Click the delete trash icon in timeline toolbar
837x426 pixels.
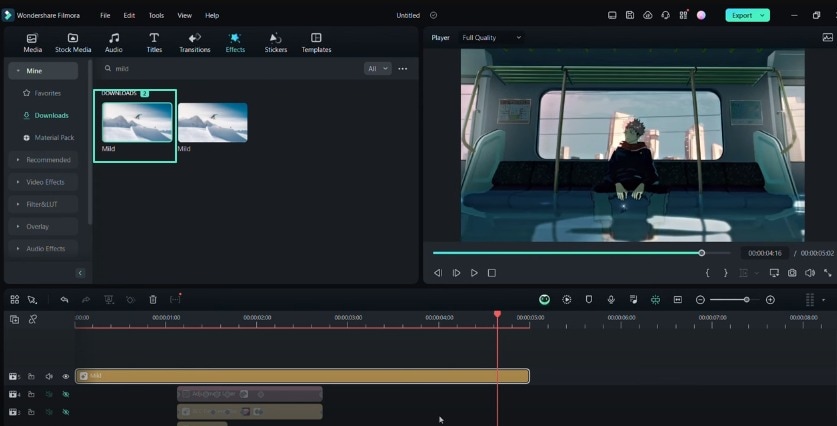pos(153,299)
